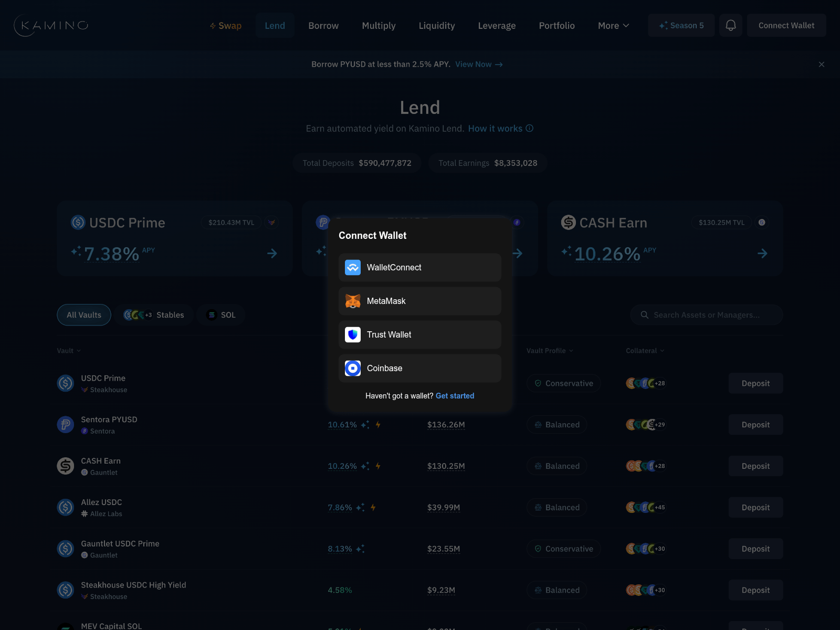Deposit into USDC Prime vault
The image size is (840, 630).
pyautogui.click(x=755, y=384)
